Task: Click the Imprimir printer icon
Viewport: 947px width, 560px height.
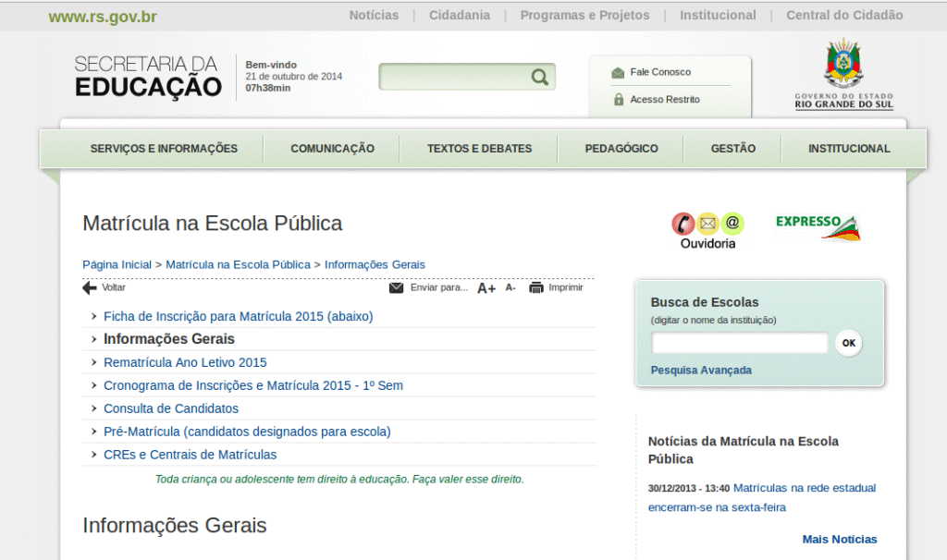Action: (x=536, y=288)
